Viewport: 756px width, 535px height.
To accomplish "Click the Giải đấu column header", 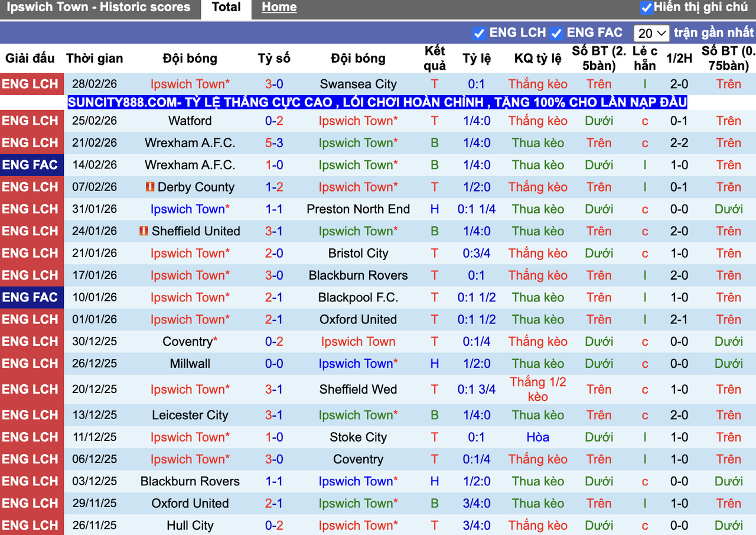I will 30,59.
